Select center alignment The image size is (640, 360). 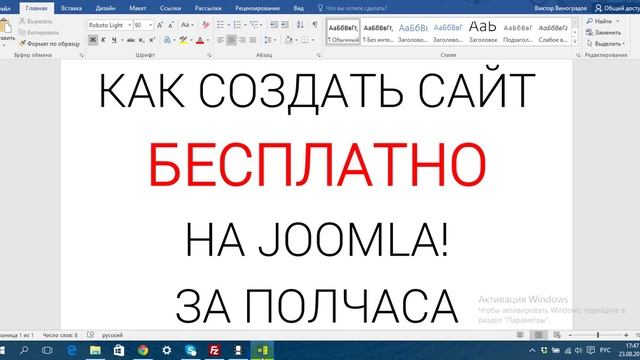click(x=231, y=40)
